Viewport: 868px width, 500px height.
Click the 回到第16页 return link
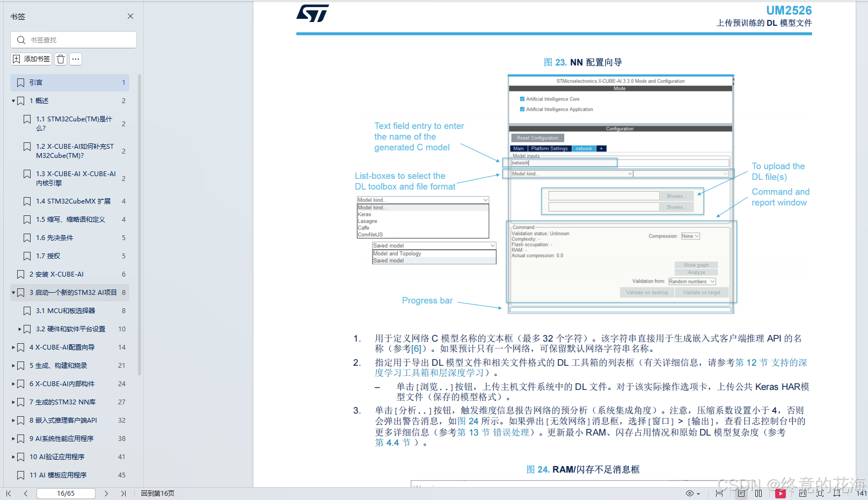point(158,493)
